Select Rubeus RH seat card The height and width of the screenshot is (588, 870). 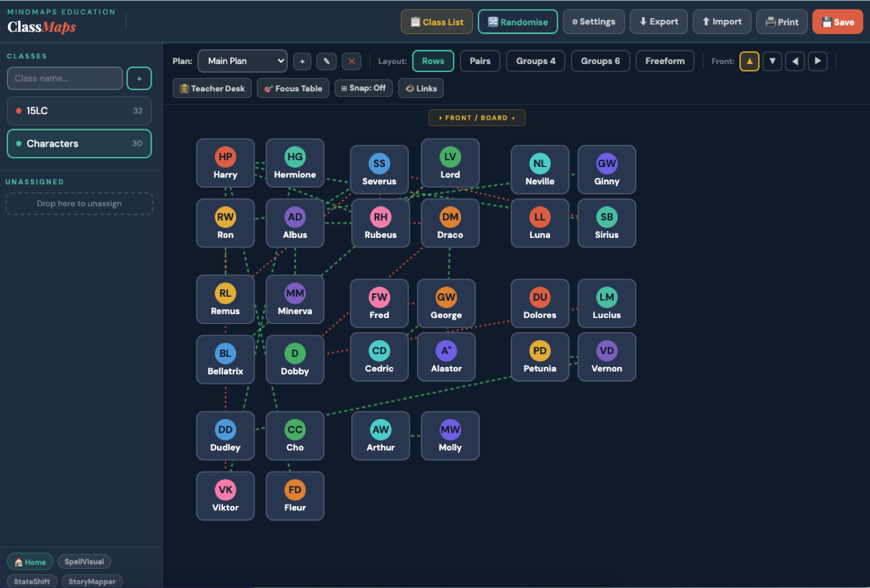coord(380,223)
